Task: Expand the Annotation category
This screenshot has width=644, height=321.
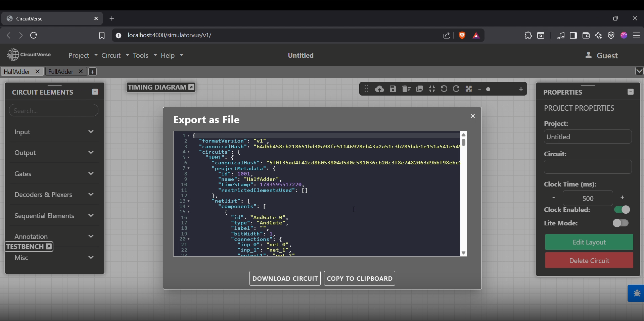Action: [55, 236]
